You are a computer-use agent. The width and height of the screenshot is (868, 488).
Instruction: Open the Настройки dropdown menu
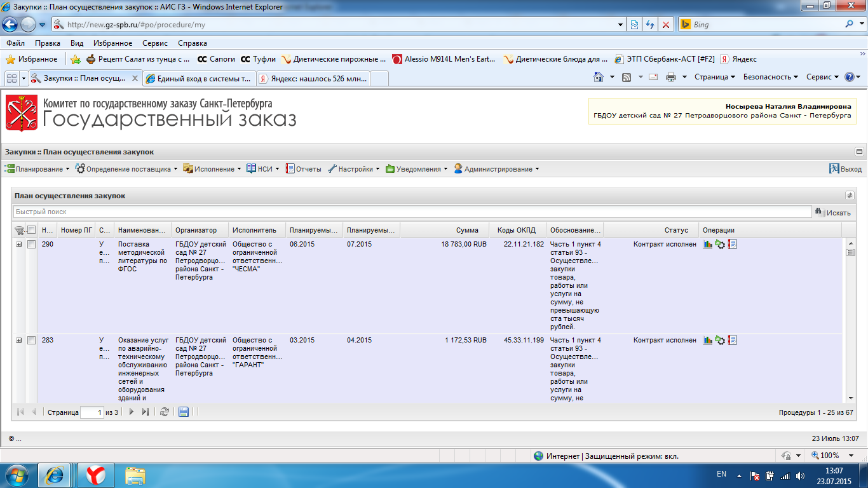353,169
